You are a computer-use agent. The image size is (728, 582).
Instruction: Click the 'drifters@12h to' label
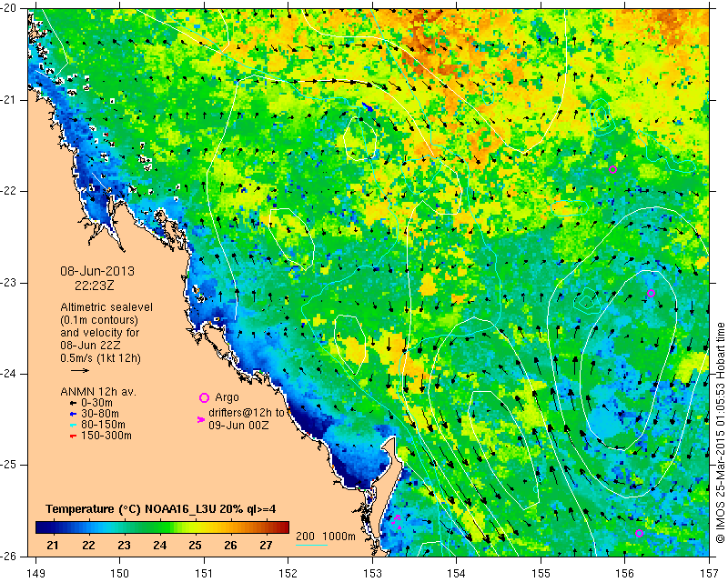[x=246, y=413]
